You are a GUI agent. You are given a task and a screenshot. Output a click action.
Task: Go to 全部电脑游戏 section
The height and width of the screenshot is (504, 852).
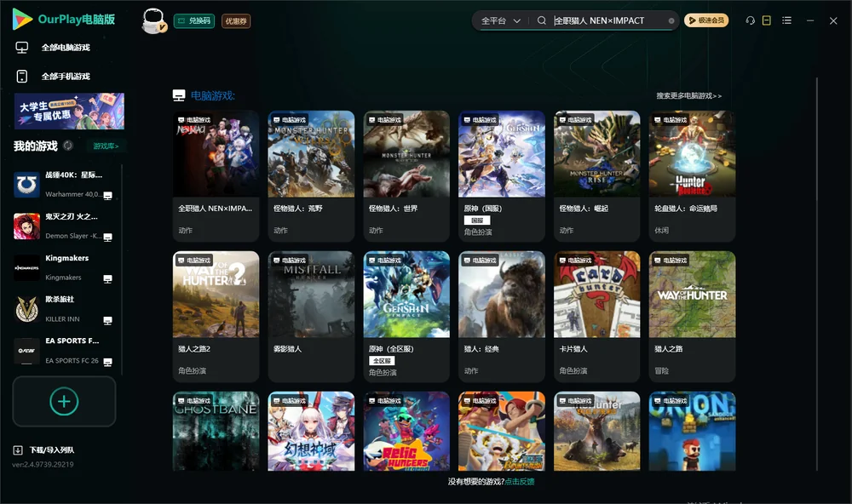[x=53, y=48]
